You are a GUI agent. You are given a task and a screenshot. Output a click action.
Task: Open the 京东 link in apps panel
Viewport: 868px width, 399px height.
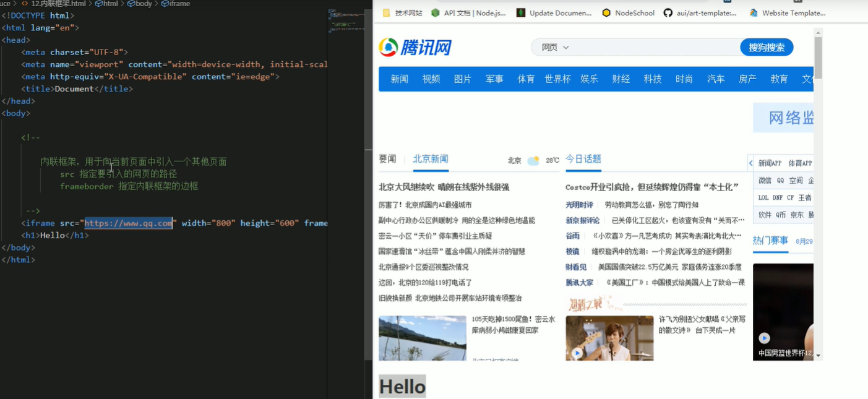click(x=797, y=215)
